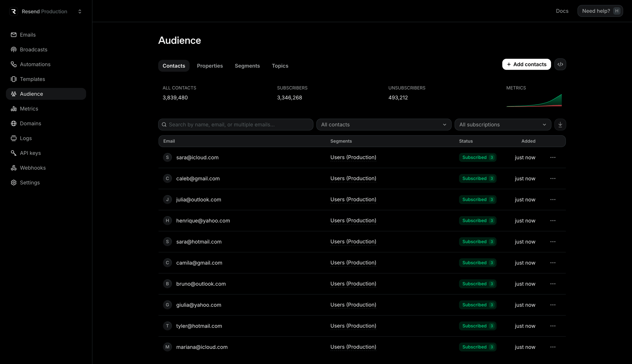
Task: Click the Need help? button
Action: 600,11
